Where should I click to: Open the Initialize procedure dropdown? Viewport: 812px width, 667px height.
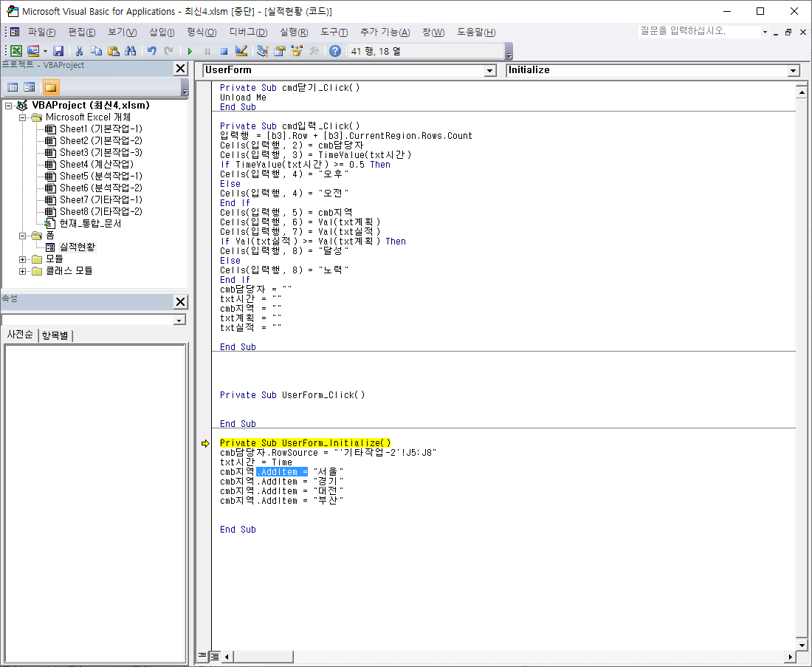794,71
